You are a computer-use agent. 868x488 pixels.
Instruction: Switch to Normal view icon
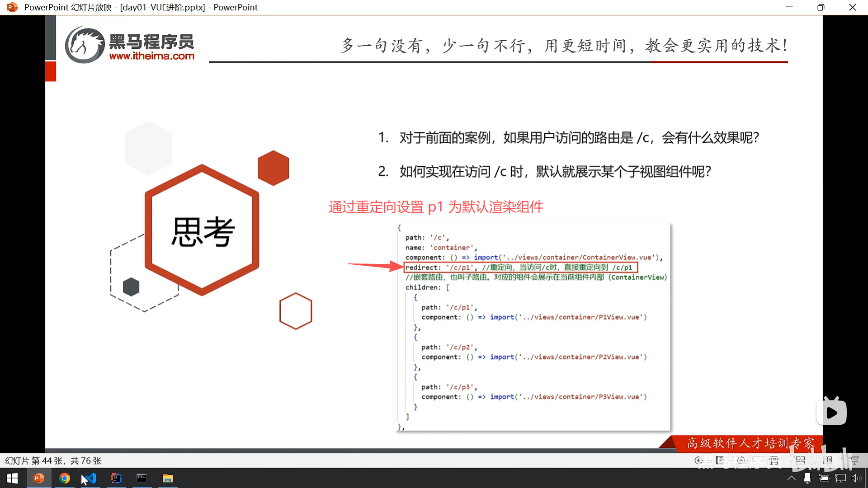(x=774, y=460)
